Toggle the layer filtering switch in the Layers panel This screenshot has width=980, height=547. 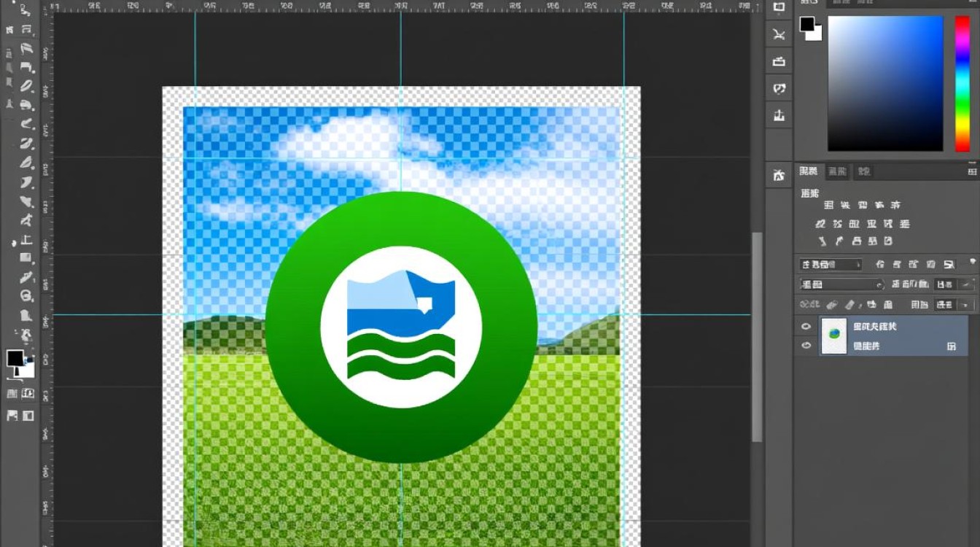point(973,261)
